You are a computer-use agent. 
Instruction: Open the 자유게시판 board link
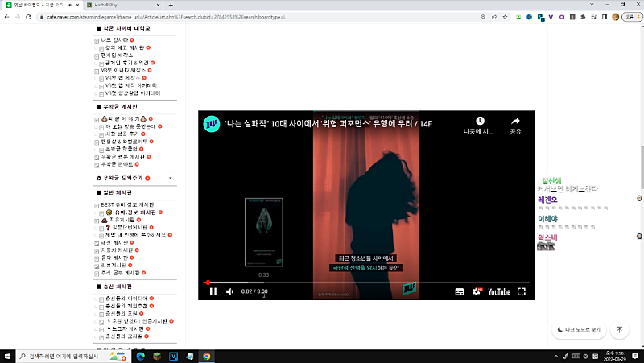click(122, 220)
